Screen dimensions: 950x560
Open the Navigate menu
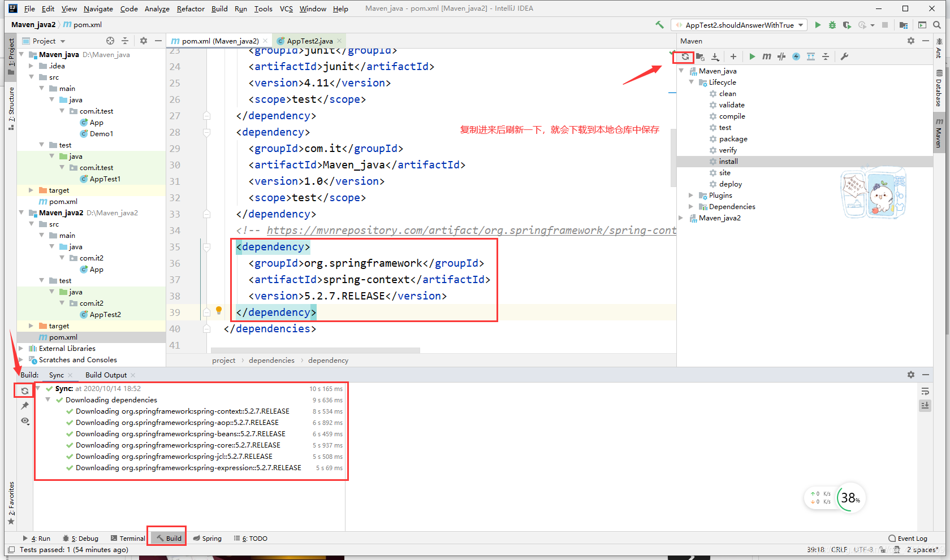(98, 8)
